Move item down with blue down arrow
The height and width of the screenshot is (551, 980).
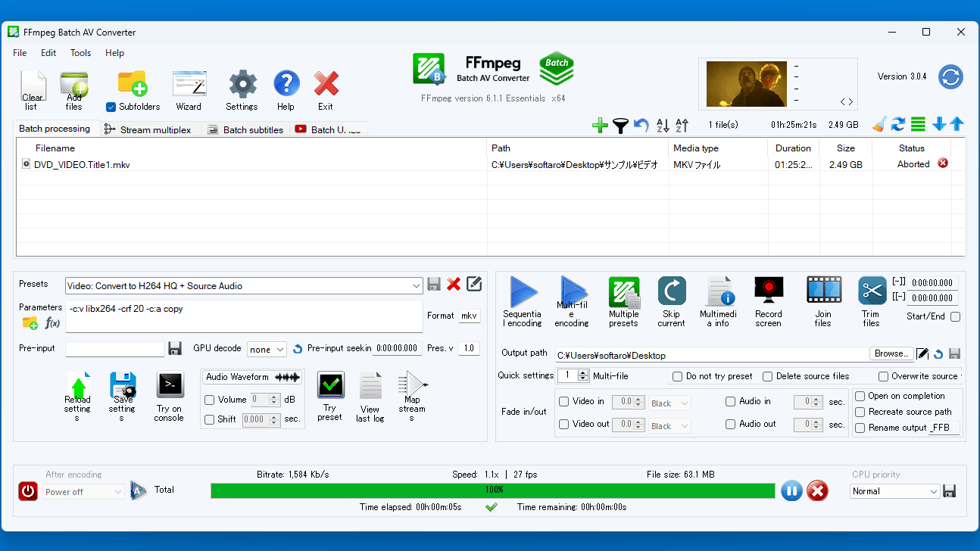pyautogui.click(x=939, y=124)
